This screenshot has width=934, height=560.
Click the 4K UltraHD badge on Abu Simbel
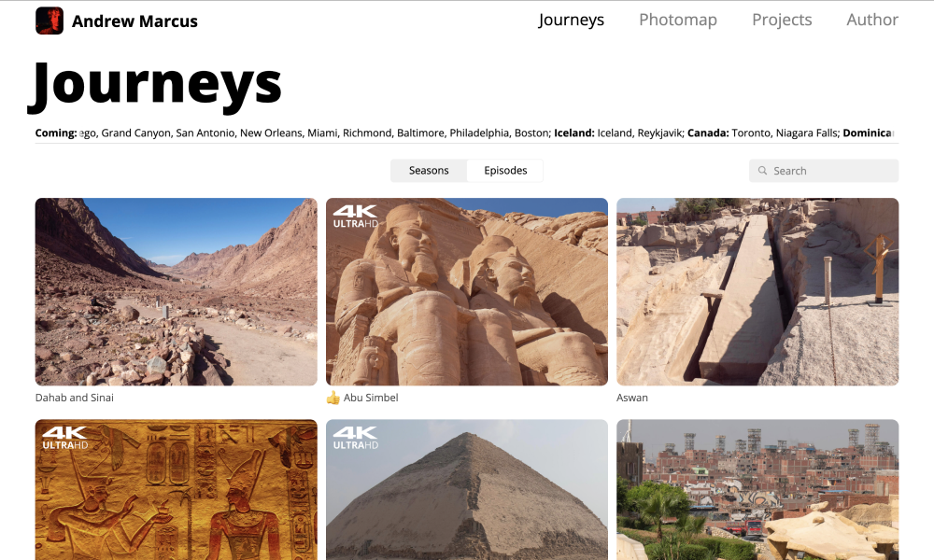pos(356,217)
